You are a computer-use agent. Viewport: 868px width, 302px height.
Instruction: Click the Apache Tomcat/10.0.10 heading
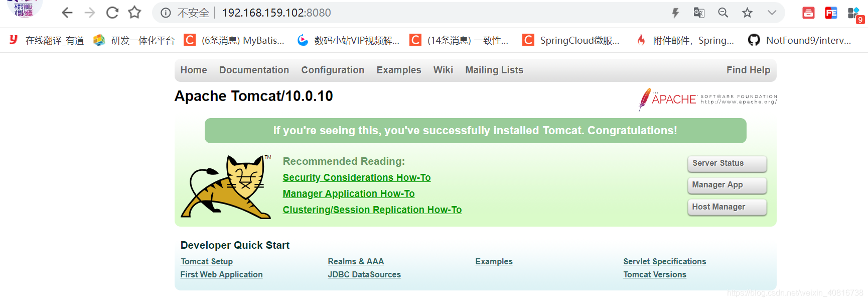click(254, 96)
